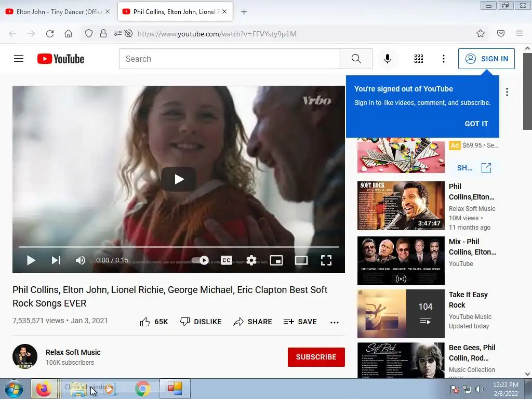Reload the current page

(x=50, y=34)
